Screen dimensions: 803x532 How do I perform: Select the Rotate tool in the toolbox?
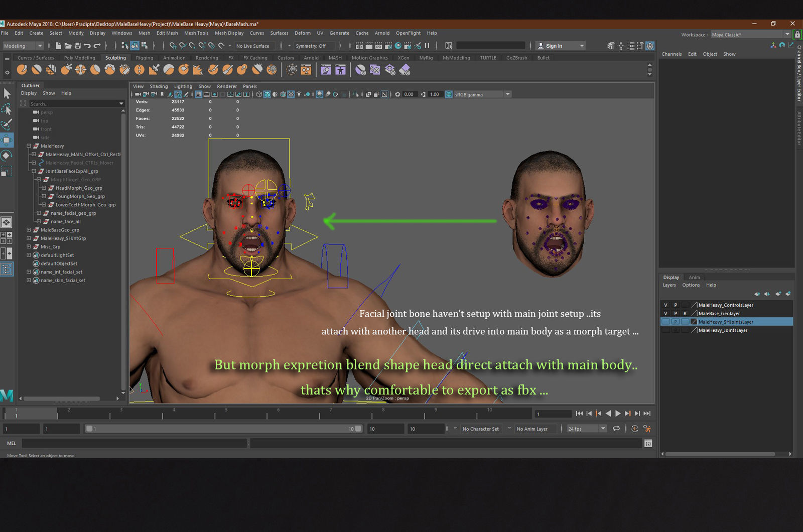click(7, 156)
